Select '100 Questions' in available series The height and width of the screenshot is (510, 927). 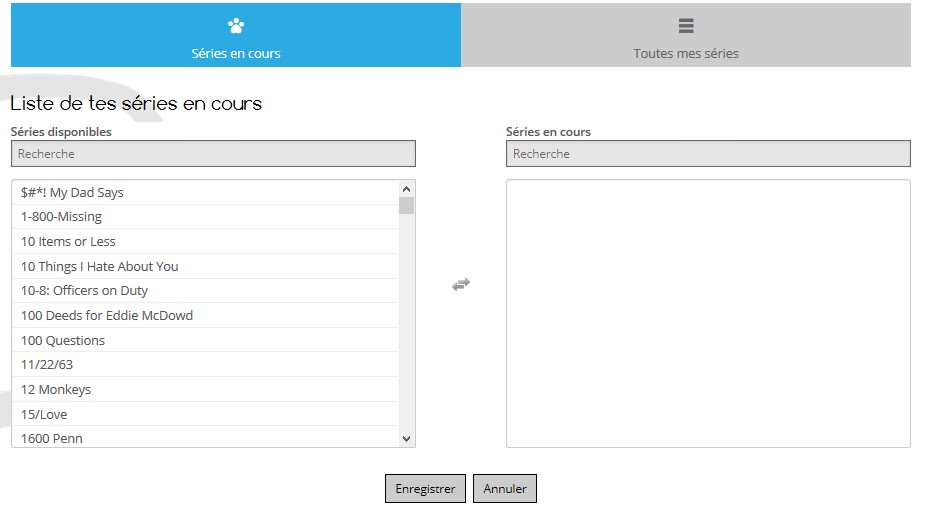(x=205, y=340)
